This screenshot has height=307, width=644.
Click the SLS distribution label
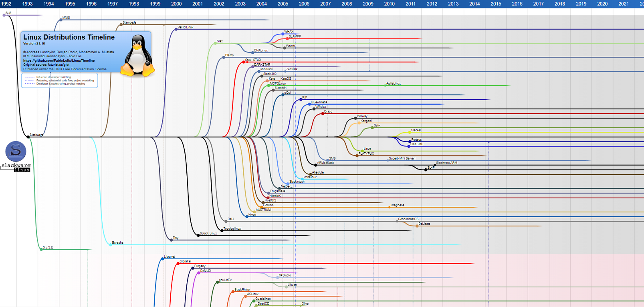tap(8, 13)
